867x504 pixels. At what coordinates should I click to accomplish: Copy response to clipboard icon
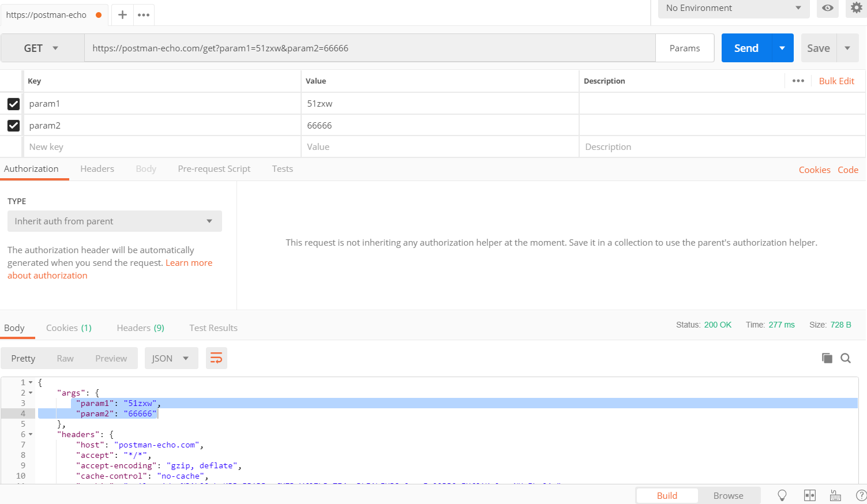[827, 358]
